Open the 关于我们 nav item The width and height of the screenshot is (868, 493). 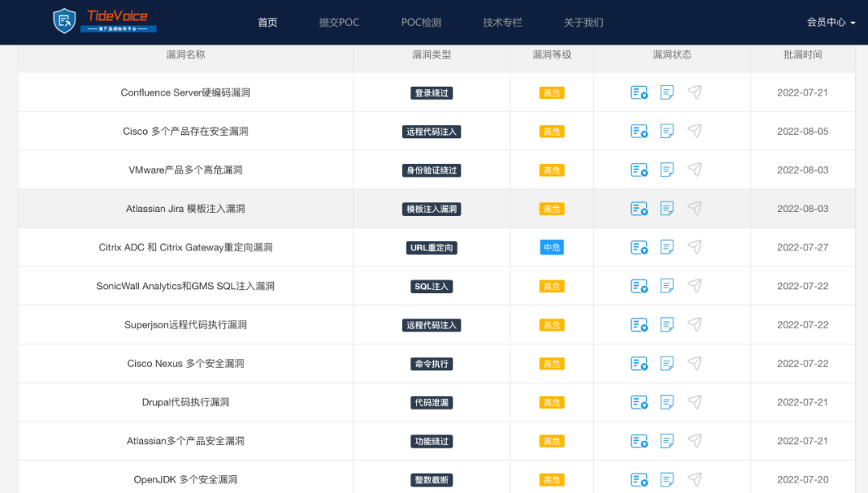click(583, 22)
